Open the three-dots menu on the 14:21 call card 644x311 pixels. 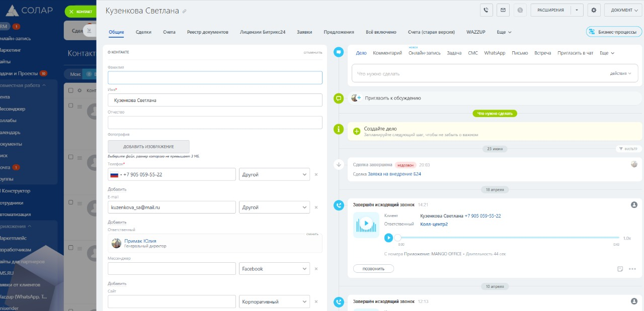point(632,269)
